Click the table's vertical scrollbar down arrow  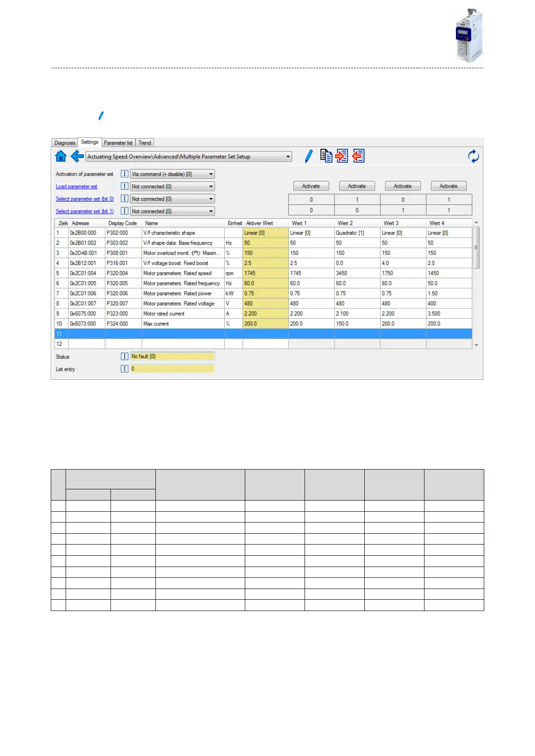pos(476,345)
